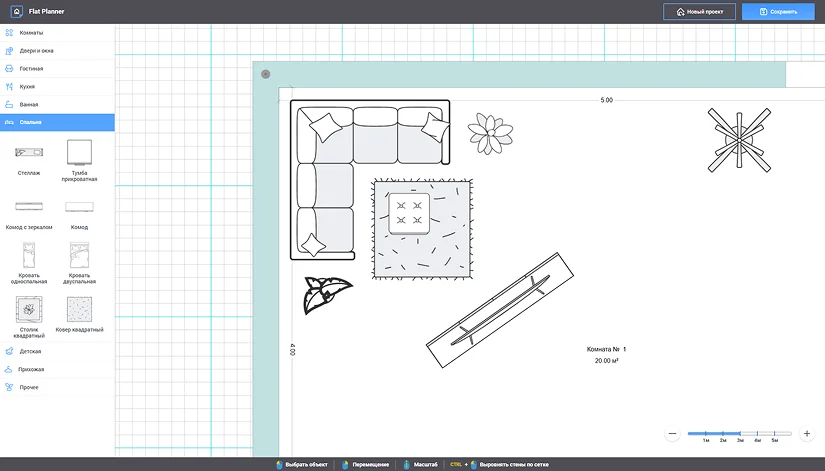
Task: Click the Двери и окна sidebar icon
Action: click(x=9, y=51)
